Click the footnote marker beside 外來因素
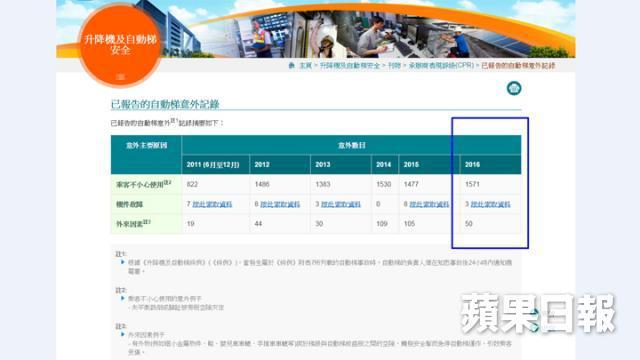The height and width of the screenshot is (360, 640). (x=147, y=222)
